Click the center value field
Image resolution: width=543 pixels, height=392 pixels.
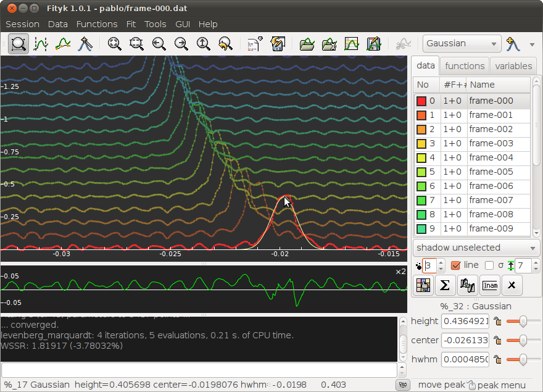[x=465, y=340]
